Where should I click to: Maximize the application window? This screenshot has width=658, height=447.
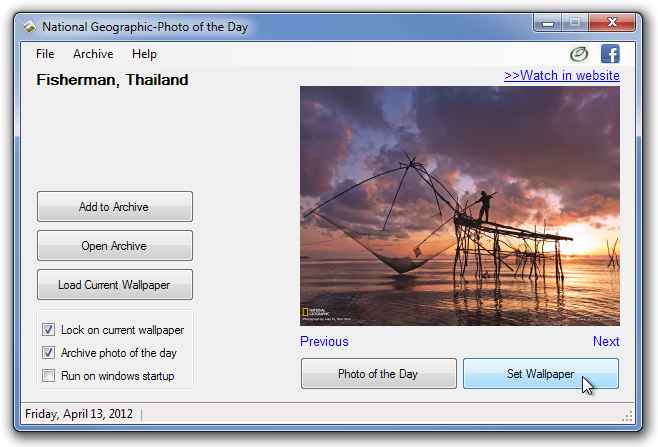(x=575, y=23)
